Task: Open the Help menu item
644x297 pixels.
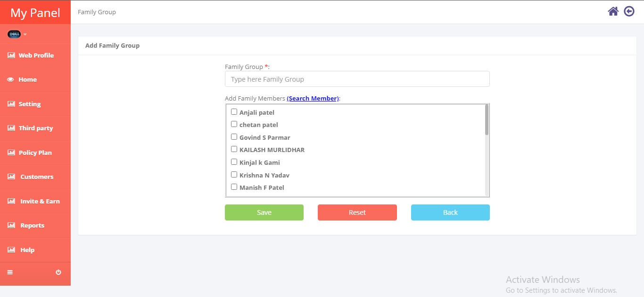Action: pyautogui.click(x=35, y=250)
